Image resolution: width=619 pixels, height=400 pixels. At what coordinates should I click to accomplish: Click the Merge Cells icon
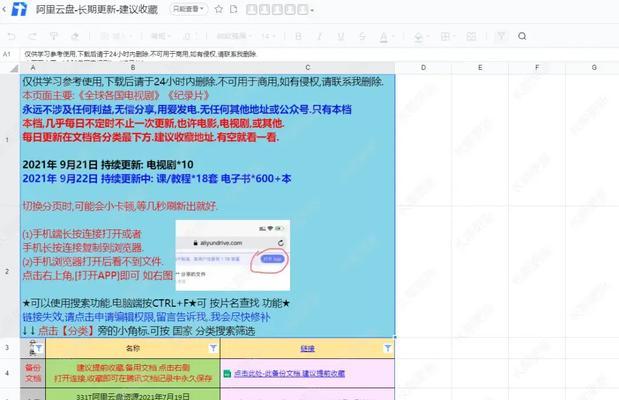[471, 36]
